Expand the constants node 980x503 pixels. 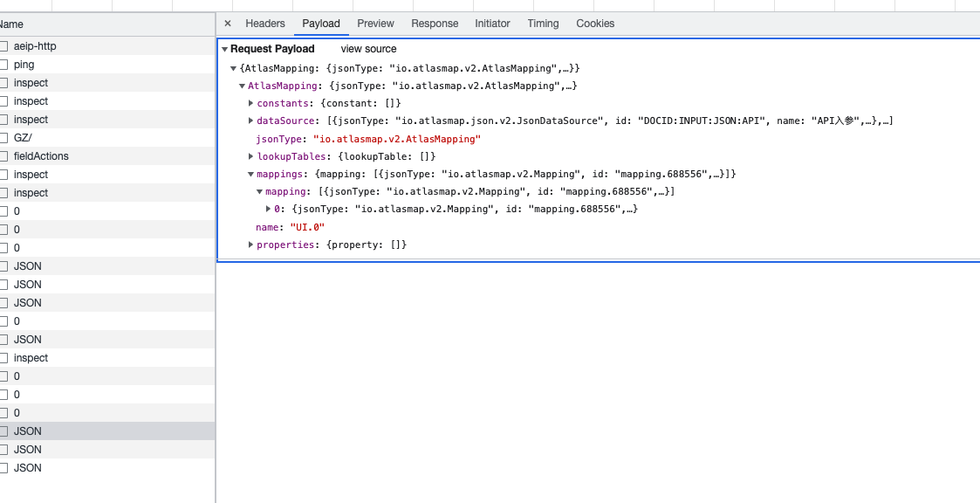pos(250,103)
